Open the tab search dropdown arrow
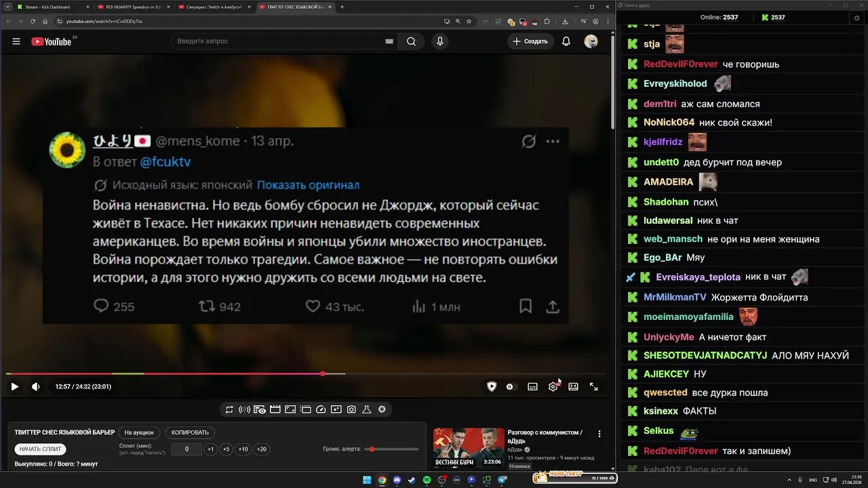Image resolution: width=868 pixels, height=488 pixels. 6,7
